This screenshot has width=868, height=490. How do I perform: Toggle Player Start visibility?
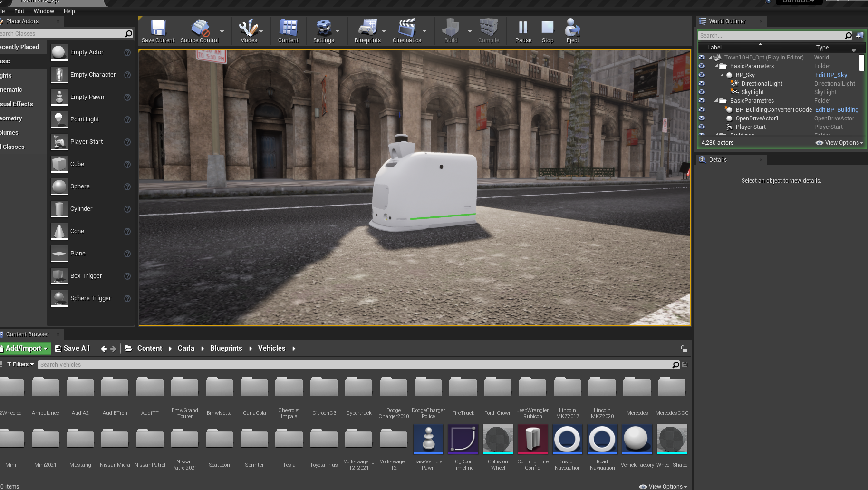point(702,127)
